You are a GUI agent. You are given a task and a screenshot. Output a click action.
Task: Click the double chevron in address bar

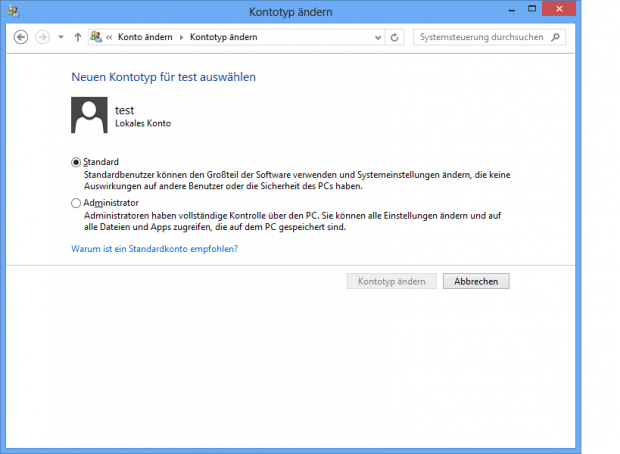pos(109,37)
